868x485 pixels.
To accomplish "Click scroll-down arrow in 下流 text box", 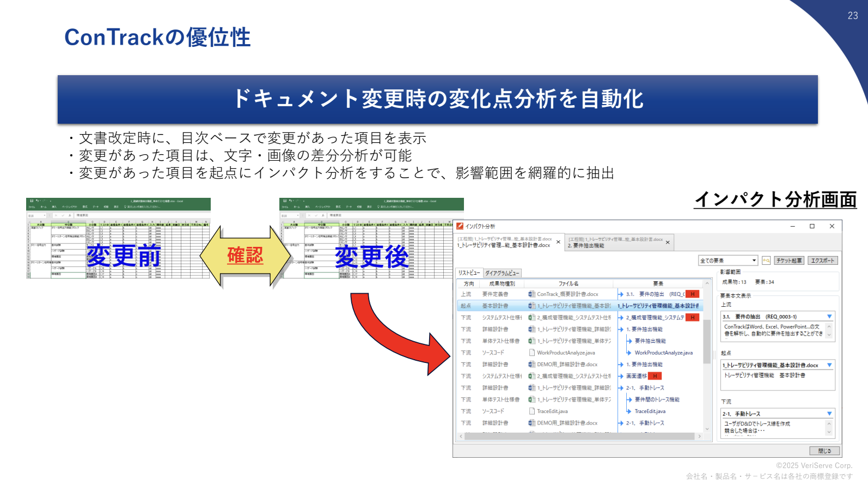I will (829, 432).
